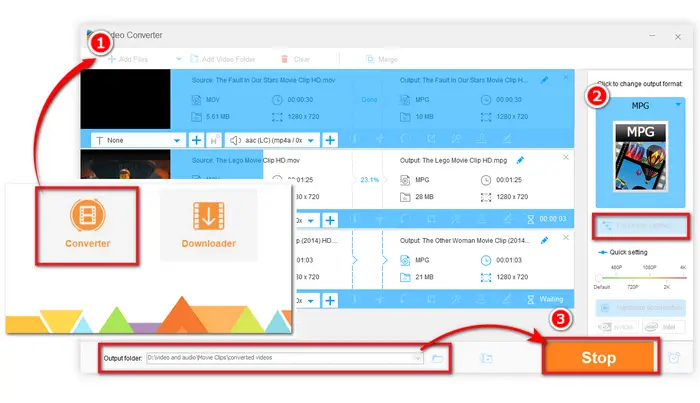Open Other Woman row audio dropdown arrow
Viewport: 700px width, 403px height.
311,300
